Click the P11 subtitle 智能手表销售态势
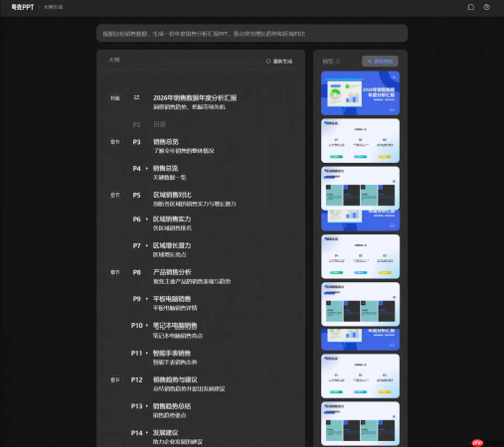 pyautogui.click(x=175, y=363)
